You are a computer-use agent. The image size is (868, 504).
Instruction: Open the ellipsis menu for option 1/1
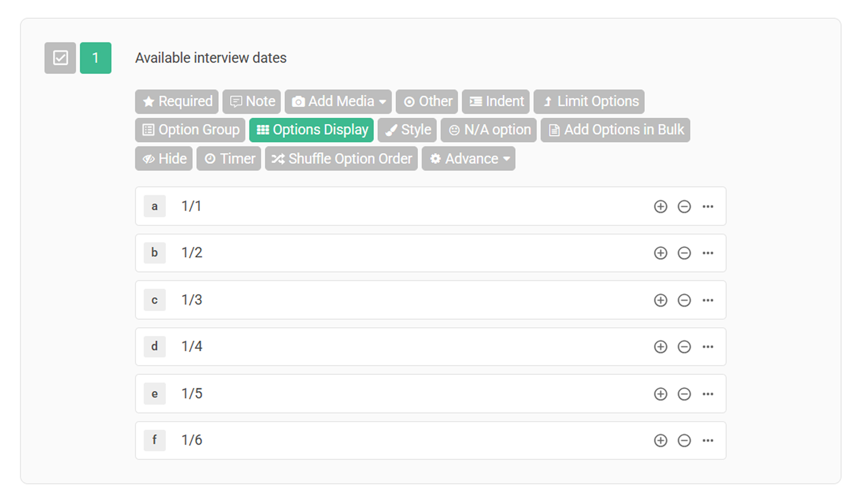click(708, 206)
